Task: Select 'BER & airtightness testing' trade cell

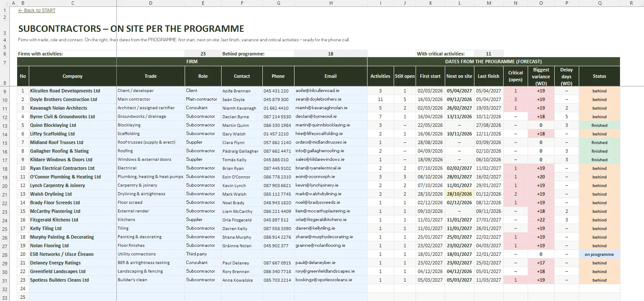Action: pos(151,263)
